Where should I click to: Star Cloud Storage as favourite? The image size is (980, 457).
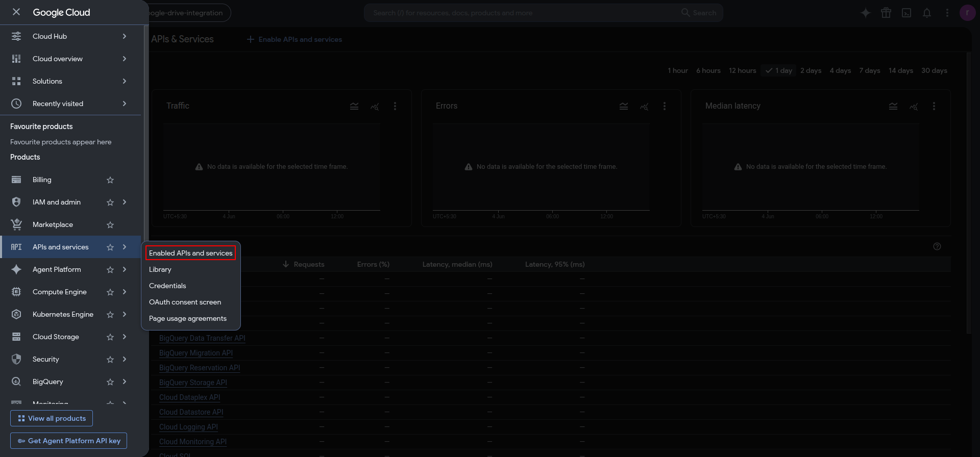tap(110, 337)
